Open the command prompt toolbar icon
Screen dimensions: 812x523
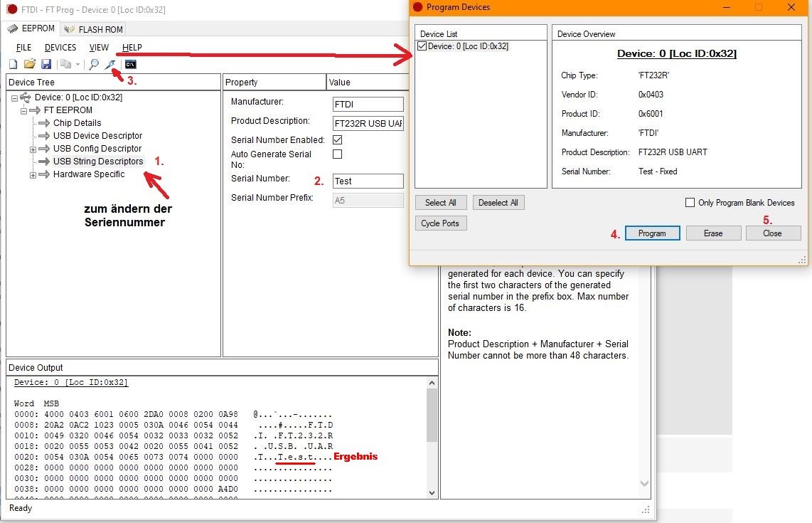point(130,64)
